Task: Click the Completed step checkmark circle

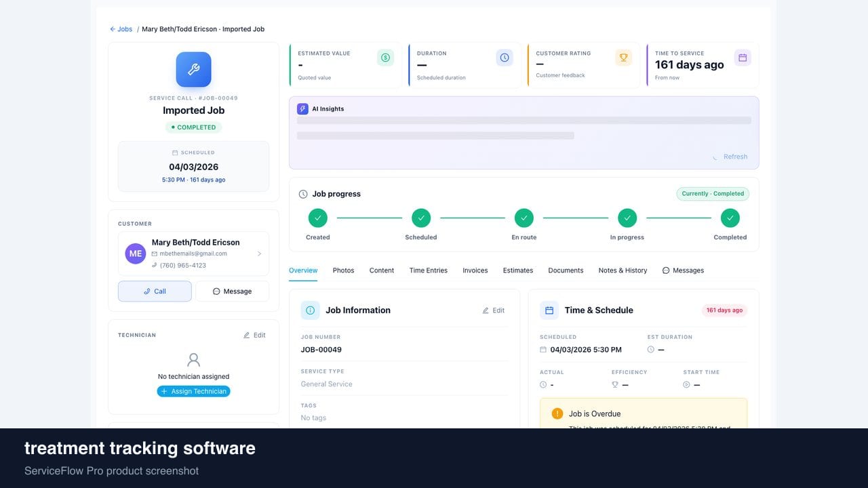Action: tap(730, 218)
